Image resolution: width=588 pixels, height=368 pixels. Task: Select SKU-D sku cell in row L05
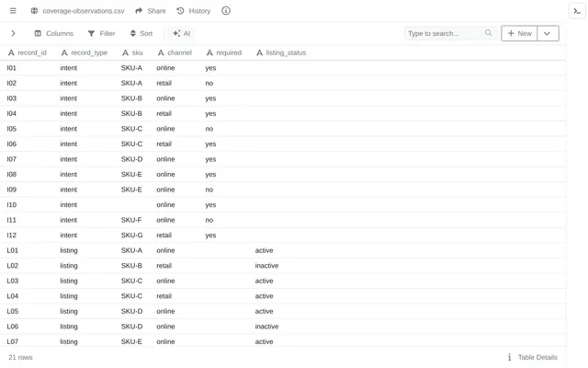[x=131, y=311]
